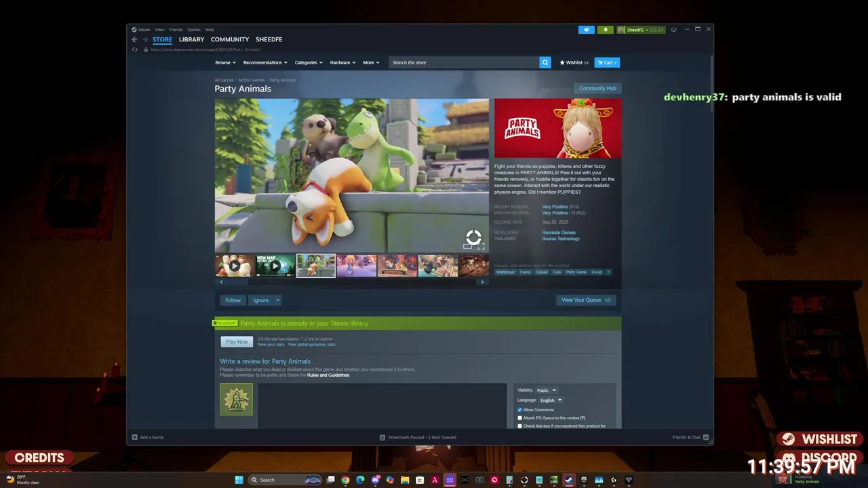
Task: Open the Rules and Guidelines link
Action: point(328,375)
